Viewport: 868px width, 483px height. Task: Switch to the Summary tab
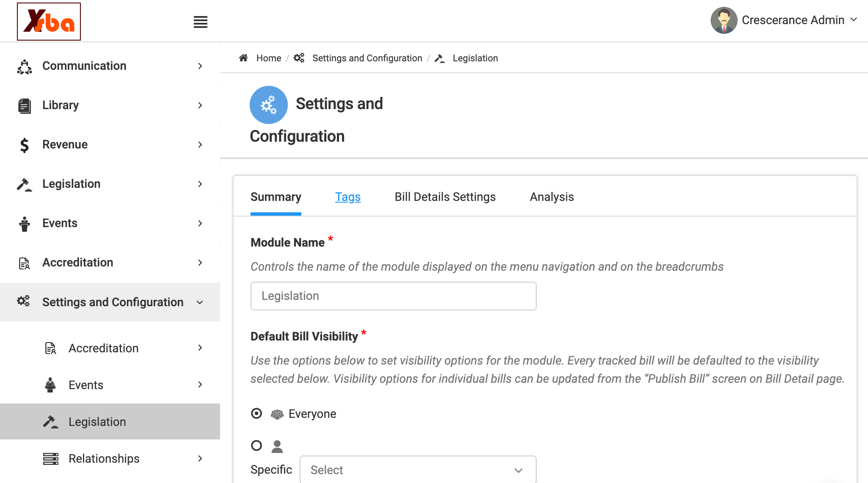276,197
